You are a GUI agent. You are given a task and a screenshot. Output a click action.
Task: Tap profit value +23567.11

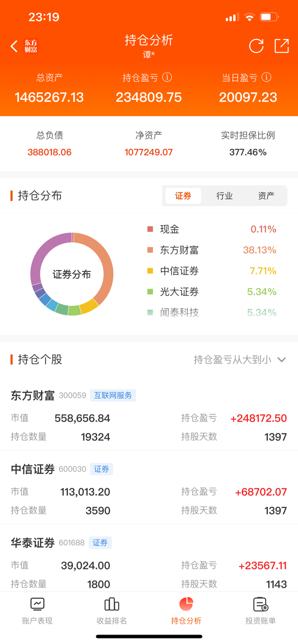coord(263,565)
